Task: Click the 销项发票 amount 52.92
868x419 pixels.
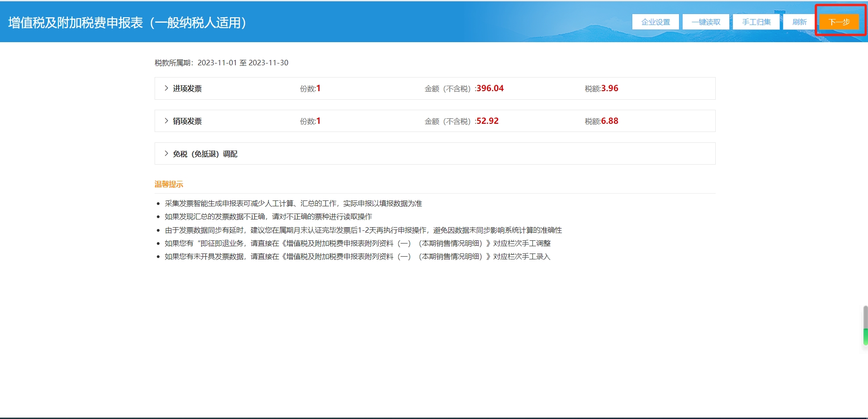Action: coord(487,121)
